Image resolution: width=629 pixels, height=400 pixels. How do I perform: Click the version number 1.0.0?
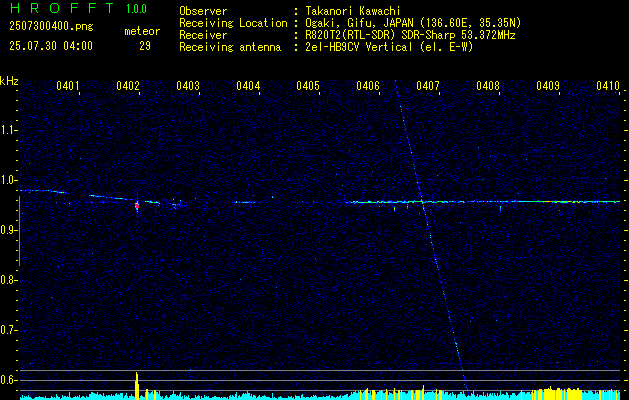[136, 9]
